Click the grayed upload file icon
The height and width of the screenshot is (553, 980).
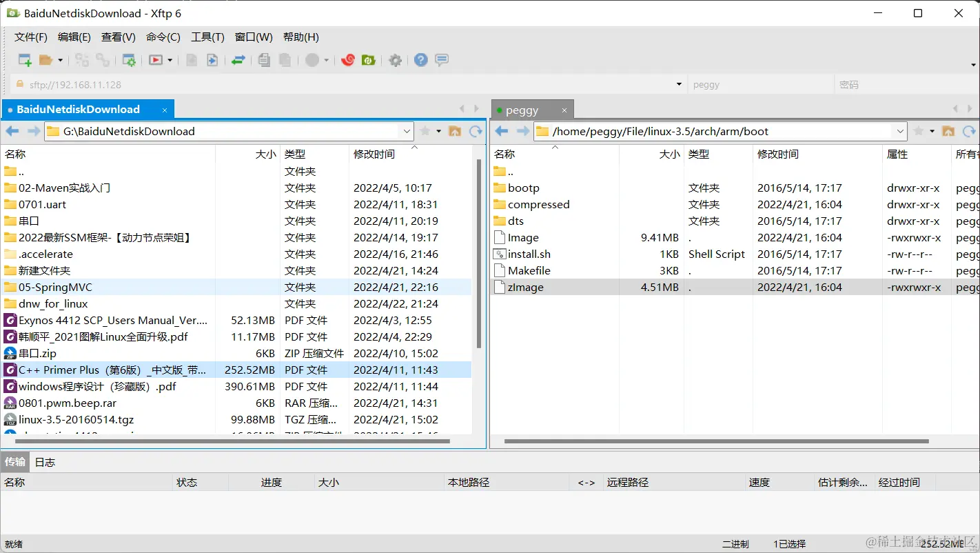192,60
